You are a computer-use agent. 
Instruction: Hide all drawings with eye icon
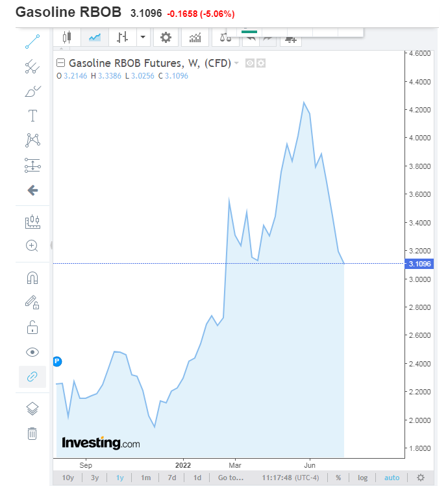[x=32, y=352]
